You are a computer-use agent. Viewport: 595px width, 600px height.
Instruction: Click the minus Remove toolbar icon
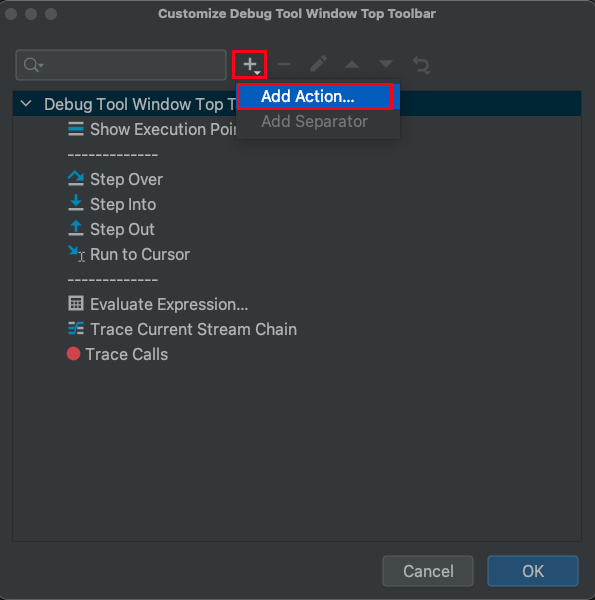(284, 64)
